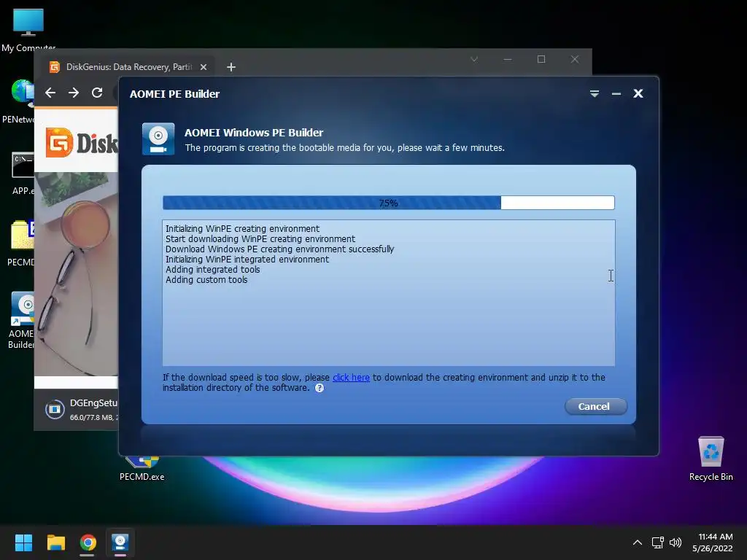Open the PENetwork desktop icon
Viewport: 747px width, 560px height.
pyautogui.click(x=18, y=101)
